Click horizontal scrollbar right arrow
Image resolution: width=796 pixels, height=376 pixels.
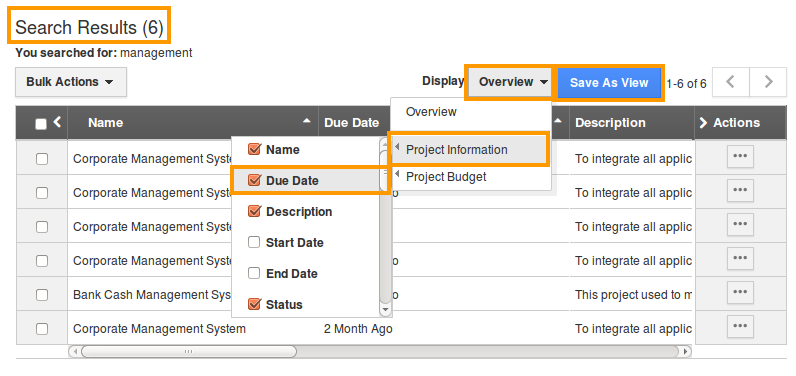click(x=685, y=351)
